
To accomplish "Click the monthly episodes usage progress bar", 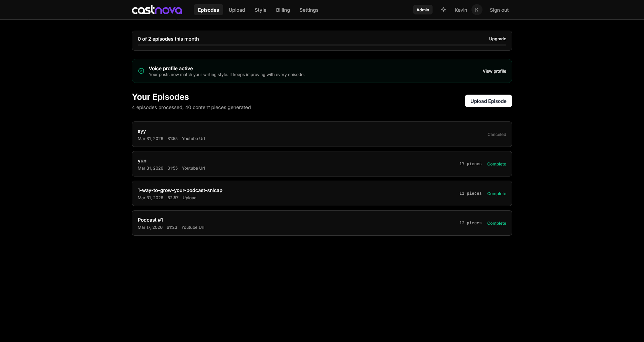I will click(x=322, y=45).
